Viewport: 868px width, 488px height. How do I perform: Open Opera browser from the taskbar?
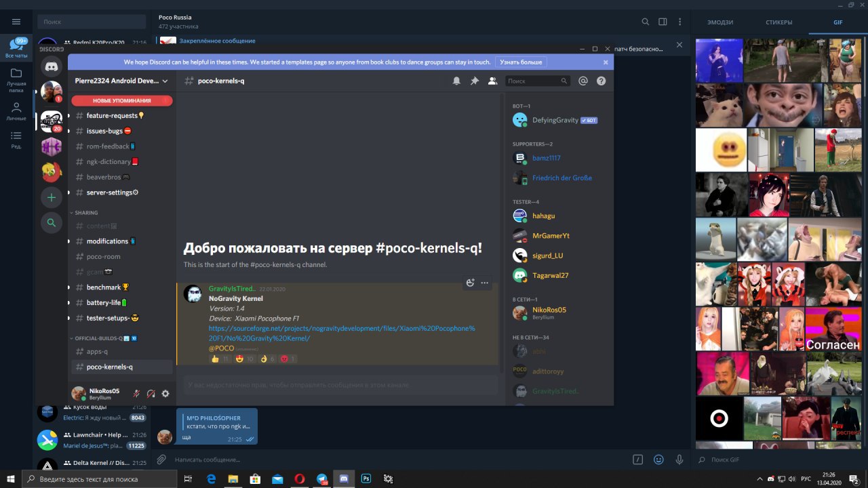pos(299,479)
